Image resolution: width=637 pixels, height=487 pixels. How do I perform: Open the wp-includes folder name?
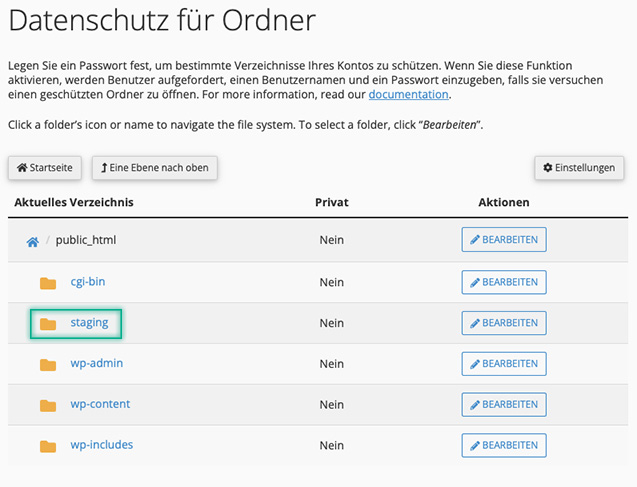pos(101,445)
